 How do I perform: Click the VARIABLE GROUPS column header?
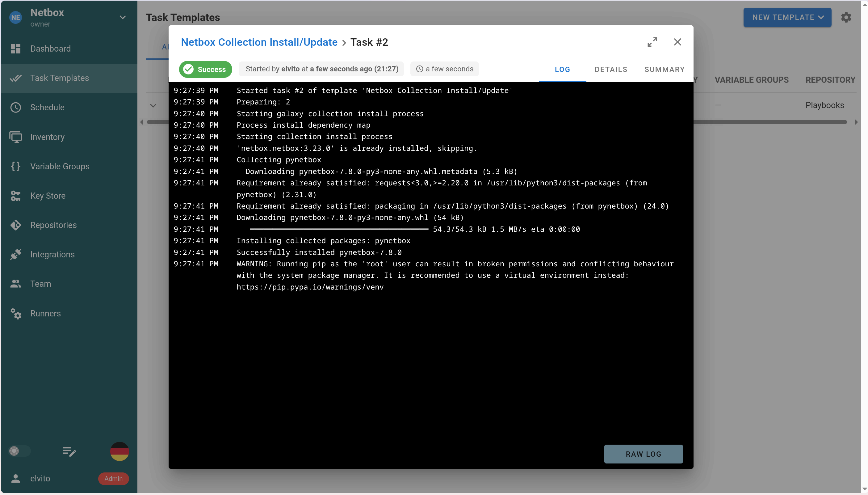752,80
